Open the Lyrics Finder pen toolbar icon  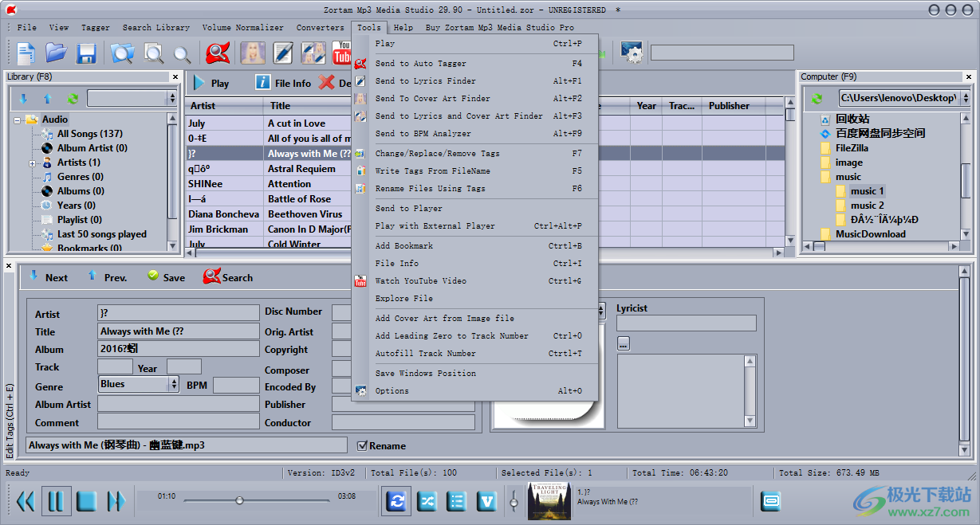click(x=283, y=53)
